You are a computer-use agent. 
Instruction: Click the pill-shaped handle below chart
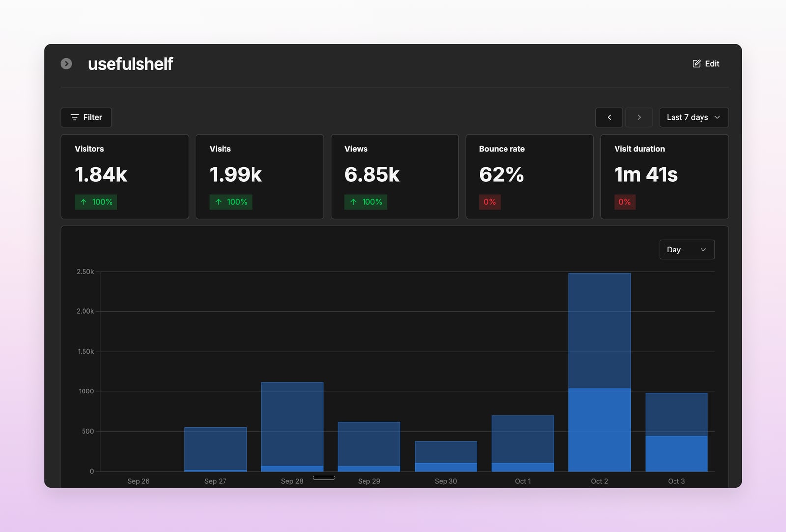pos(324,478)
